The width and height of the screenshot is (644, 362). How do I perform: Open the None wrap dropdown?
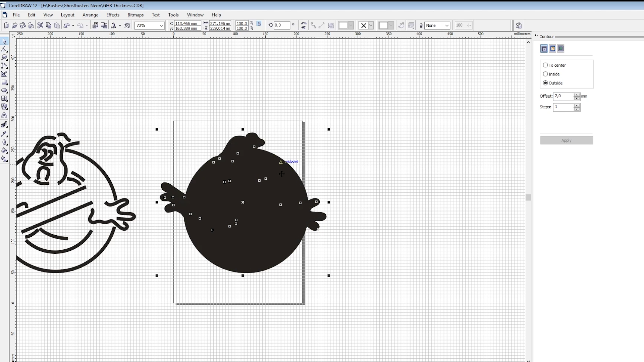click(446, 25)
